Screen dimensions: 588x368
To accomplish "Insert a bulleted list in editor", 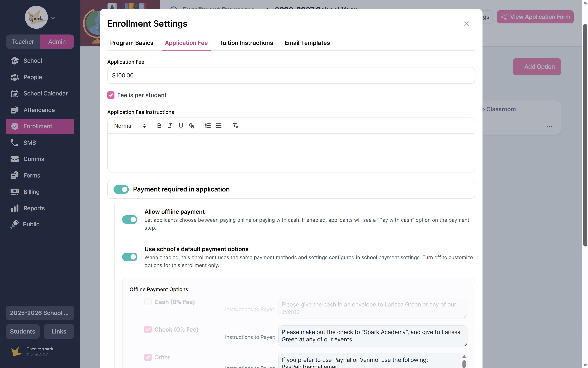I will 219,126.
